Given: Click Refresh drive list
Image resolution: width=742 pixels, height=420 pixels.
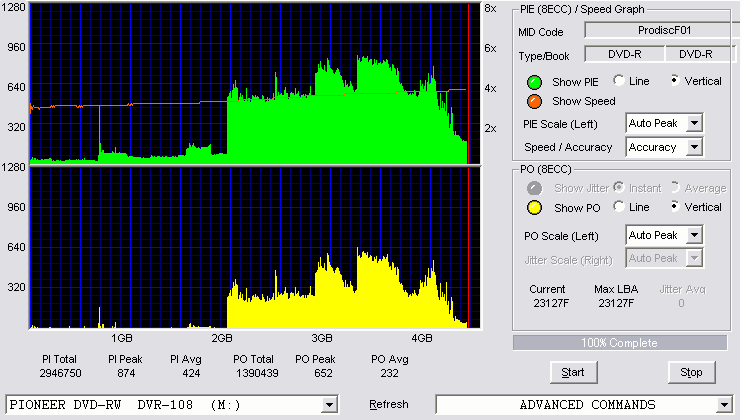Looking at the screenshot, I should pos(389,404).
